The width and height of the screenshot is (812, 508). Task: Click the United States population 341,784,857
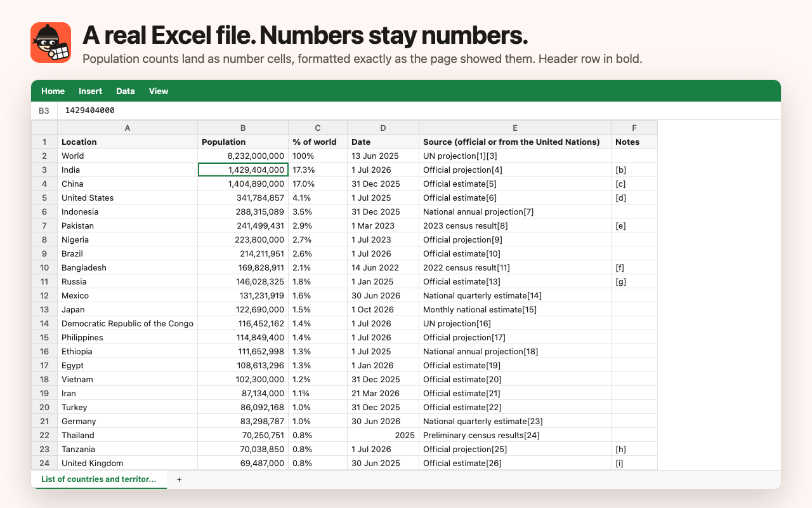click(243, 197)
